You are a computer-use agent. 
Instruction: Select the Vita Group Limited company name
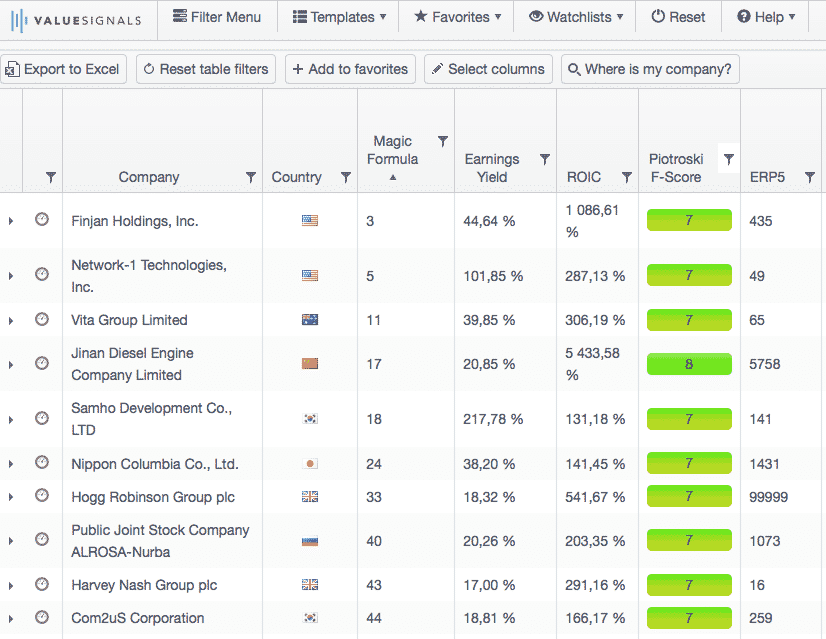pyautogui.click(x=129, y=320)
